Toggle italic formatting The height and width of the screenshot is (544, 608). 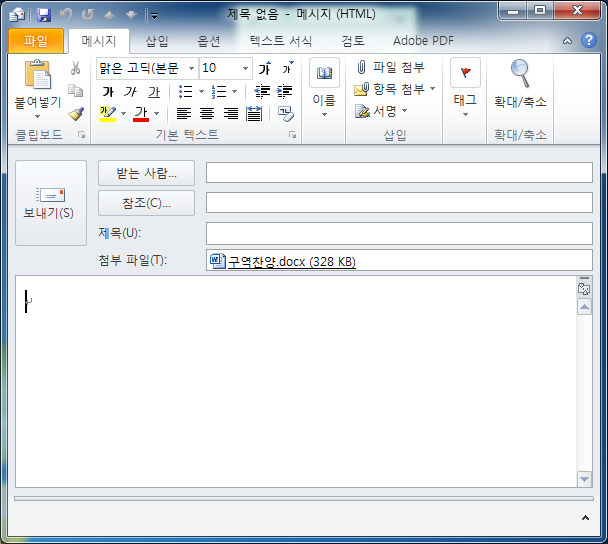(131, 92)
